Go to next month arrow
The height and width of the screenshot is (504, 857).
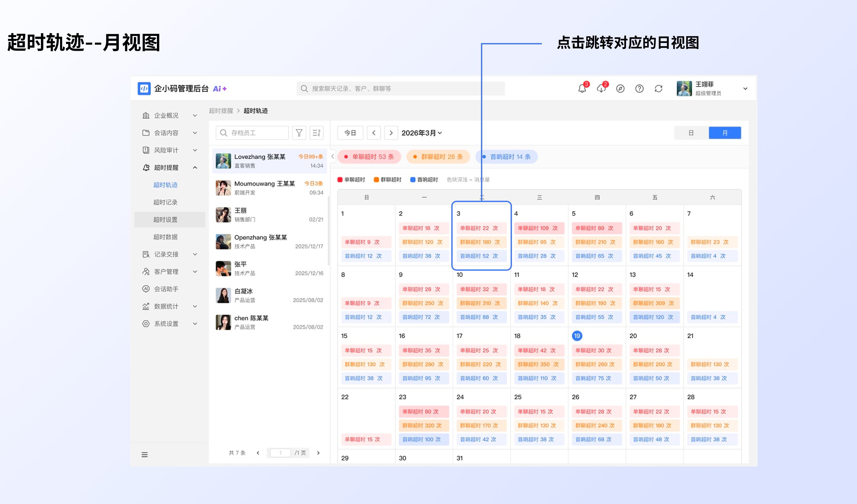pyautogui.click(x=391, y=133)
